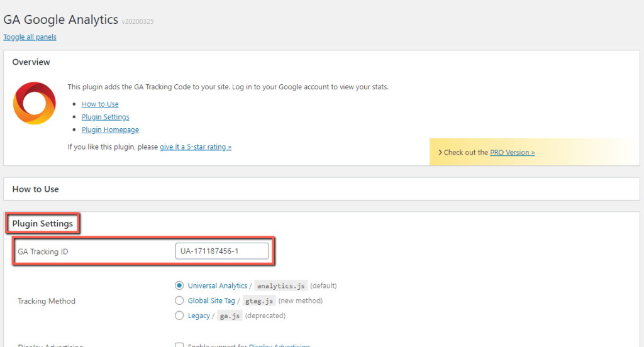The height and width of the screenshot is (347, 644).
Task: Click the GA Google Analytics plugin logo
Action: coord(35,103)
